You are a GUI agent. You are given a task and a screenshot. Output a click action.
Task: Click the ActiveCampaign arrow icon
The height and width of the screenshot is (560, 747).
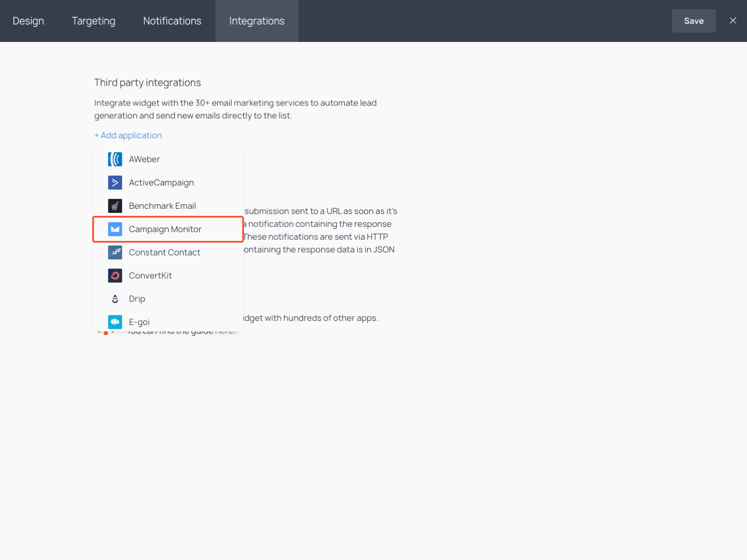pyautogui.click(x=115, y=183)
